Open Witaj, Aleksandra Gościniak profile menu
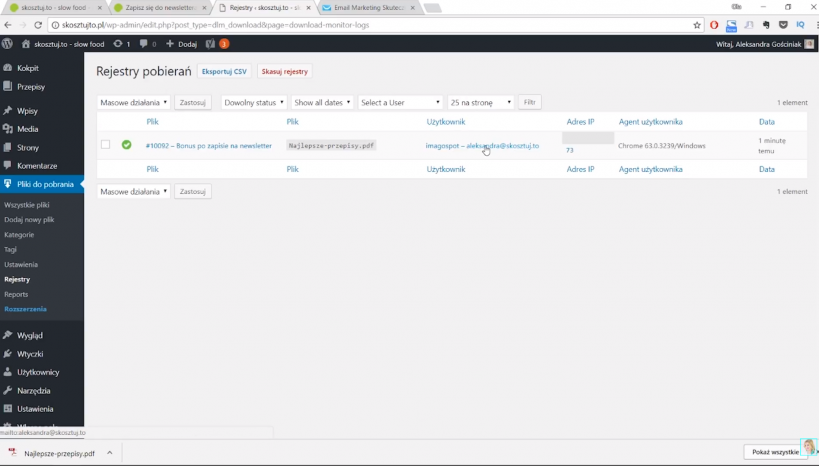 point(765,44)
